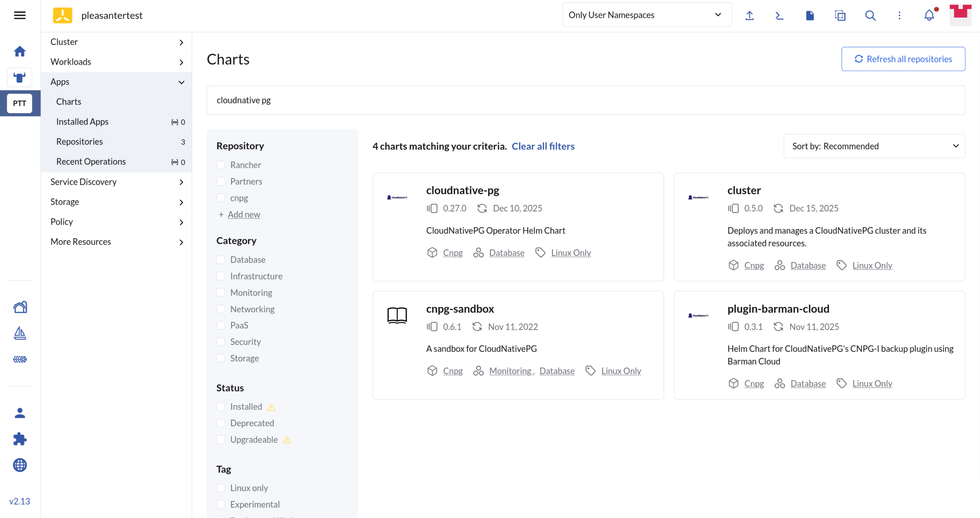
Task: Tick the Deprecated status checkbox
Action: point(221,423)
